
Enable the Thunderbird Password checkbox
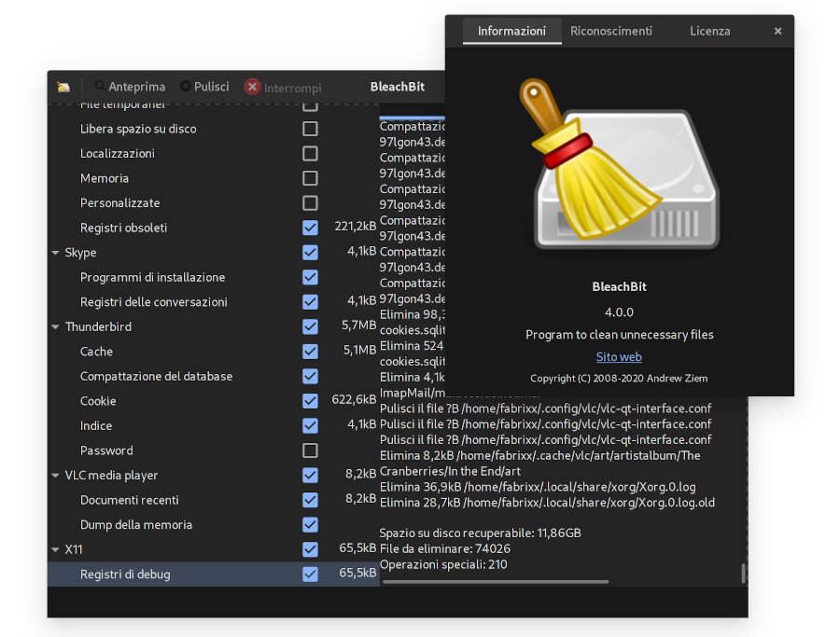(x=310, y=450)
